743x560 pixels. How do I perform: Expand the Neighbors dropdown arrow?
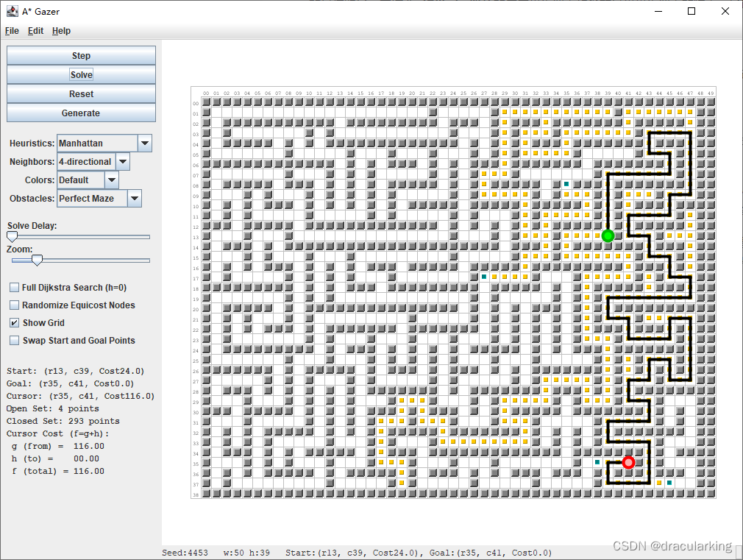[x=123, y=162]
